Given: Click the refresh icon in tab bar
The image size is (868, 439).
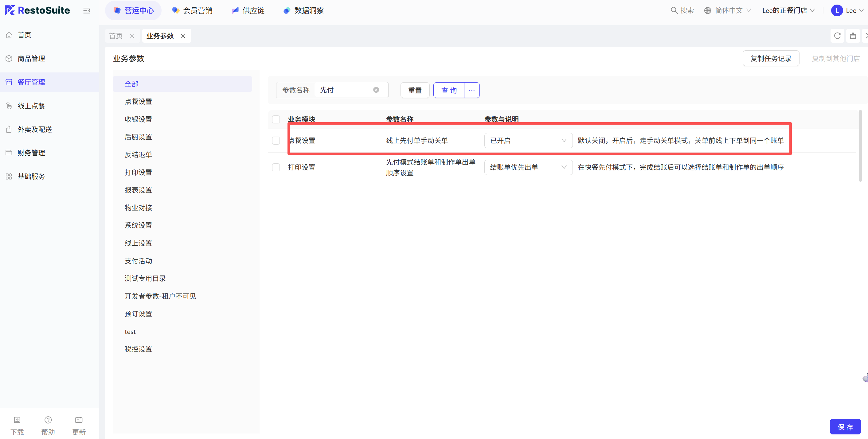Looking at the screenshot, I should 837,36.
